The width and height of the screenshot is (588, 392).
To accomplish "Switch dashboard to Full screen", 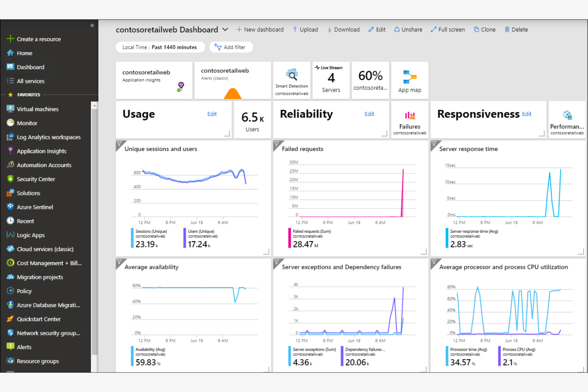I will click(x=448, y=29).
